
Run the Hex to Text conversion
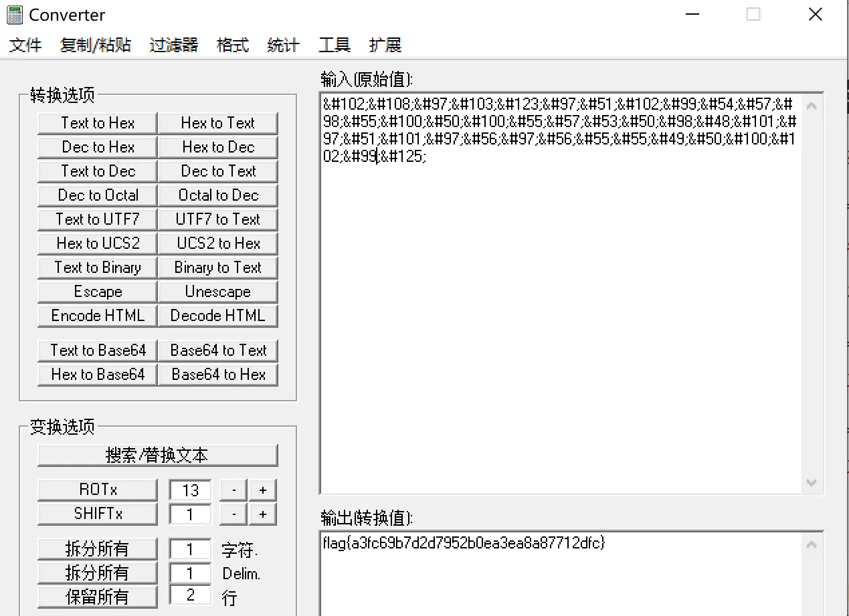(x=218, y=122)
